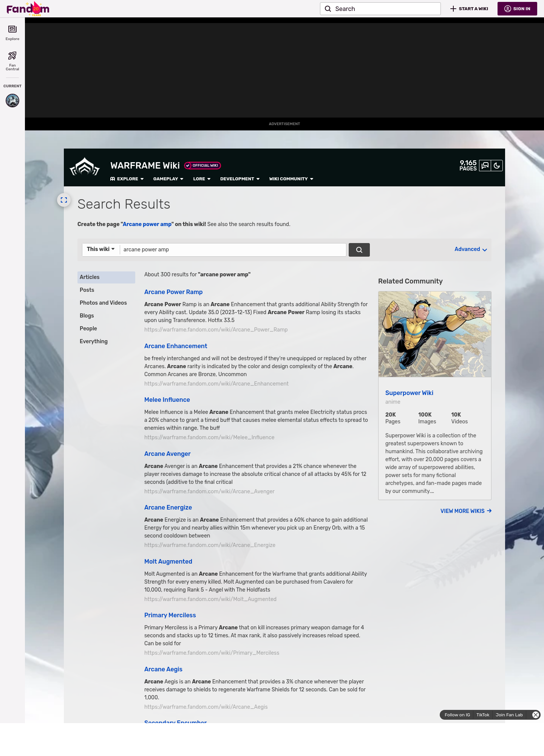The width and height of the screenshot is (544, 756).
Task: Click View More Wikis
Action: coord(466,511)
